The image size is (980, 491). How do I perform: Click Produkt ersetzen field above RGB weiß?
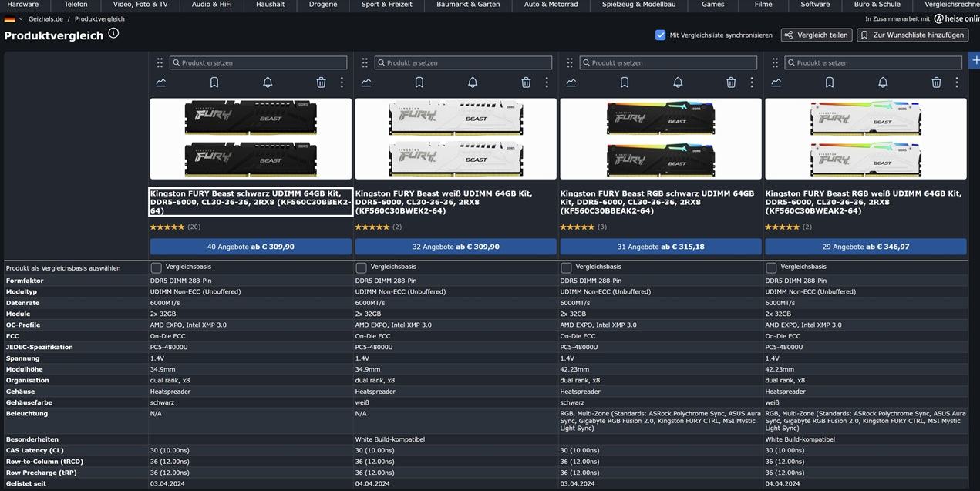click(874, 62)
